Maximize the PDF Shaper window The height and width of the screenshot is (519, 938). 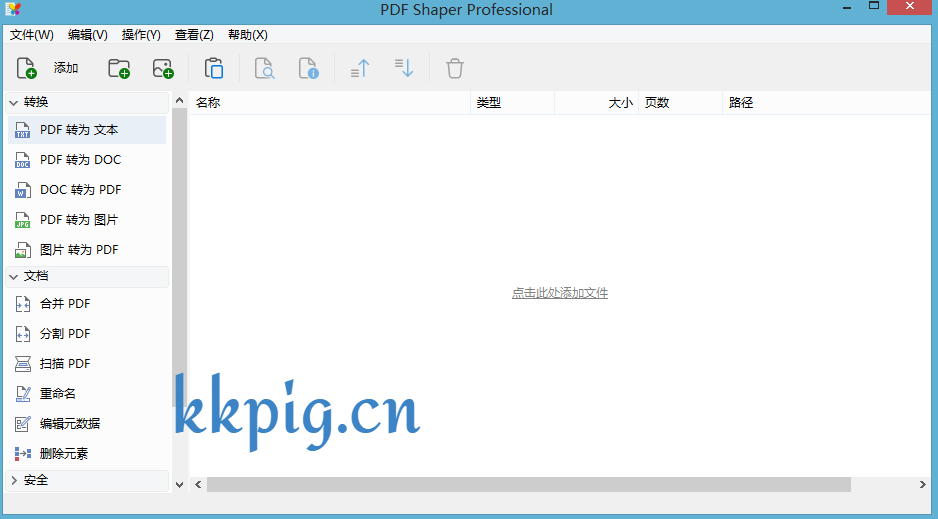[x=873, y=7]
